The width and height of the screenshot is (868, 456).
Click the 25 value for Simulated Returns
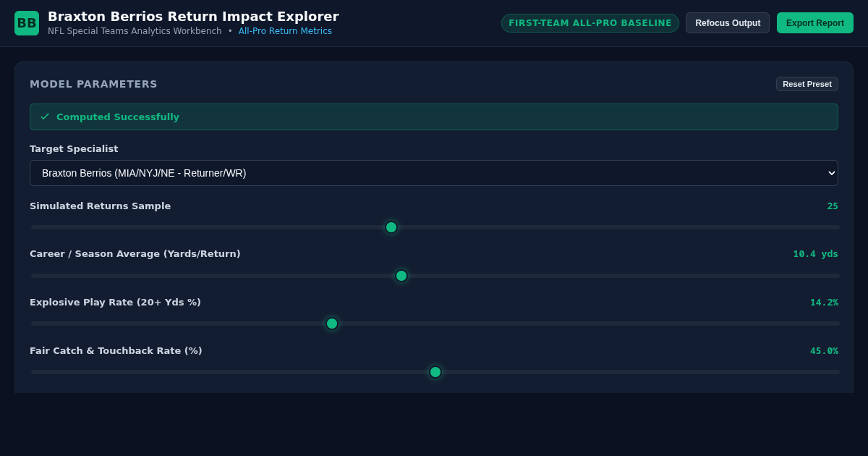pyautogui.click(x=833, y=206)
